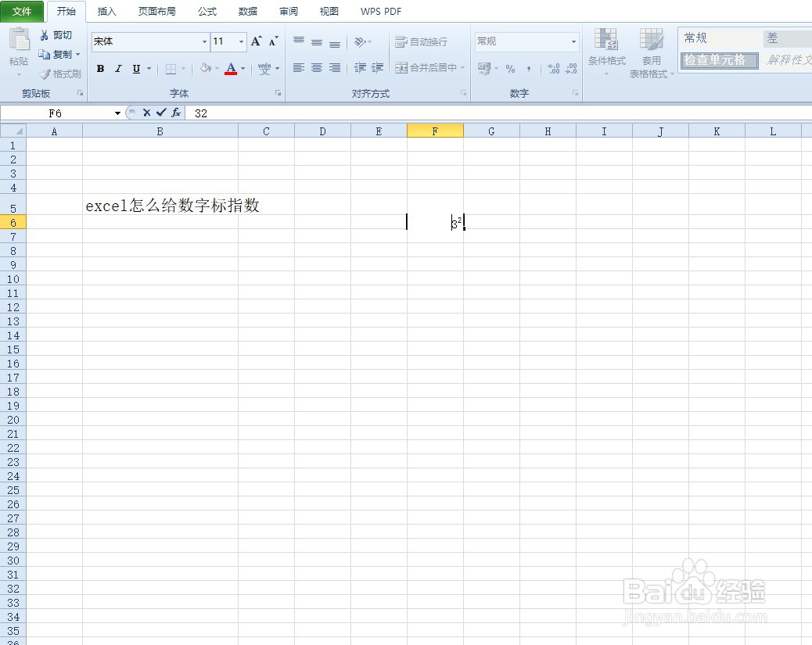This screenshot has height=645, width=812.
Task: Toggle italic formatting
Action: tap(119, 69)
